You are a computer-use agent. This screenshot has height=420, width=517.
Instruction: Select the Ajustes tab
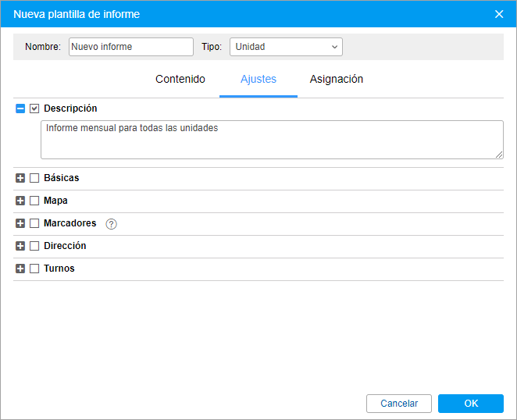[x=258, y=79]
